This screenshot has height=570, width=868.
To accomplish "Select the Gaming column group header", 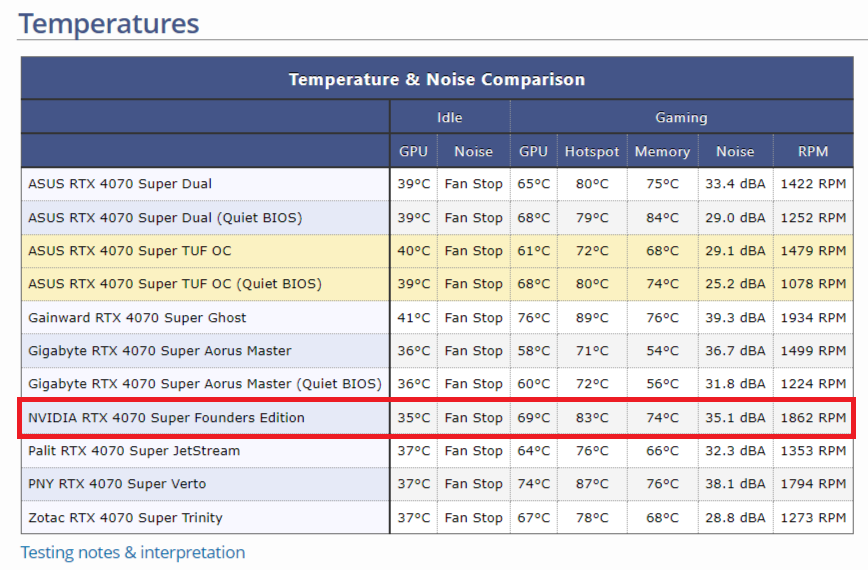I will (681, 117).
